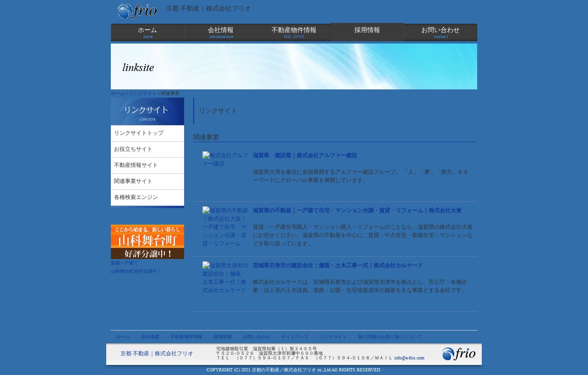Image resolution: width=588 pixels, height=375 pixels.
Task: Select お役立ちサイト in the sidebar
Action: pyautogui.click(x=147, y=149)
